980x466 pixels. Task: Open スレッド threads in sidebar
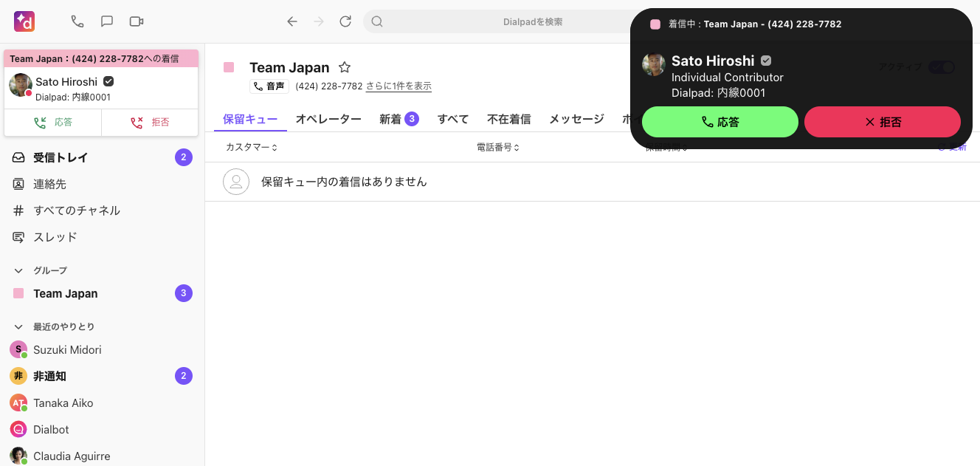[x=101, y=237]
